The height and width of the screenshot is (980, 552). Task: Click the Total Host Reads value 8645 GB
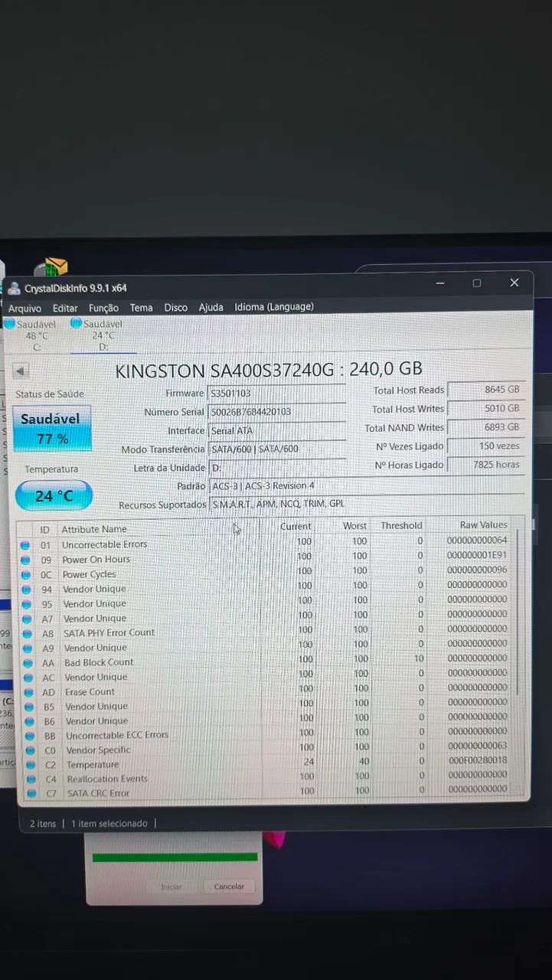point(486,390)
